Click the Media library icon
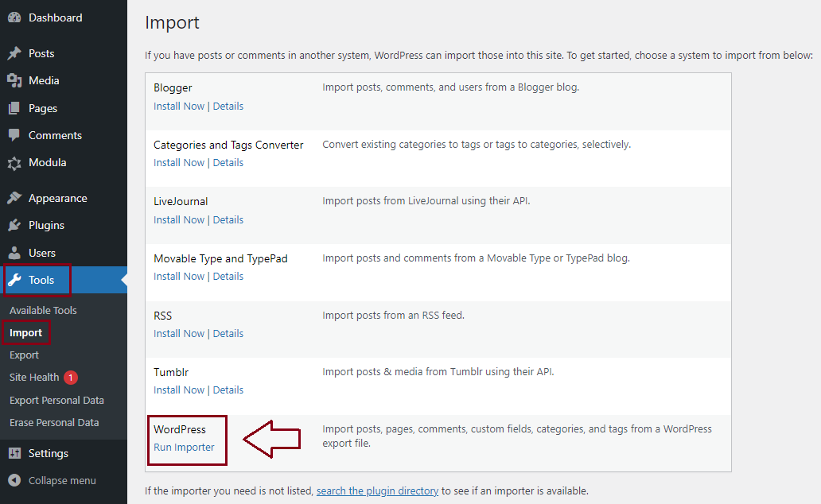Screen dimensions: 821x504 (x=14, y=80)
